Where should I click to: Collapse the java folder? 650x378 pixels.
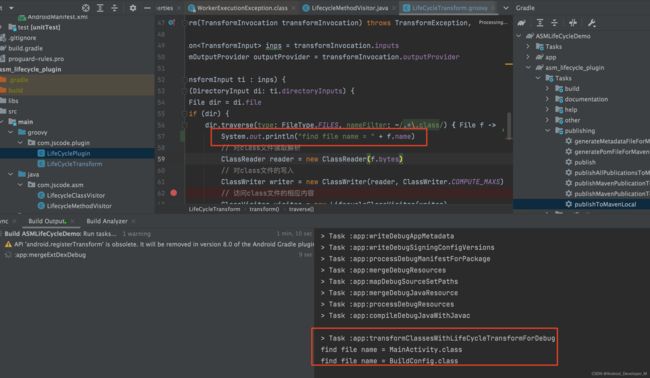[11, 174]
